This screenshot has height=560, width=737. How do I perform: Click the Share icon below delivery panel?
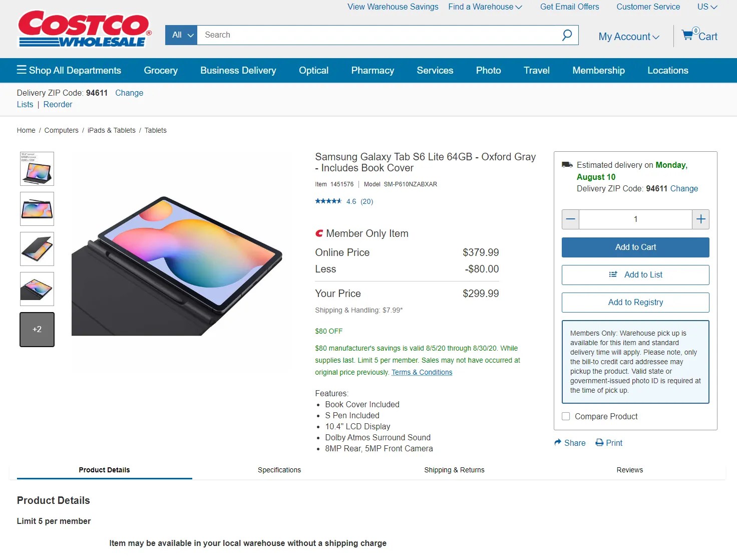[557, 443]
